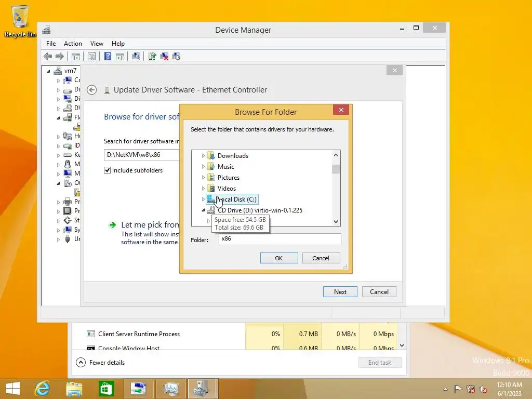
Task: Click OK in Browse For Folder dialog
Action: click(279, 258)
